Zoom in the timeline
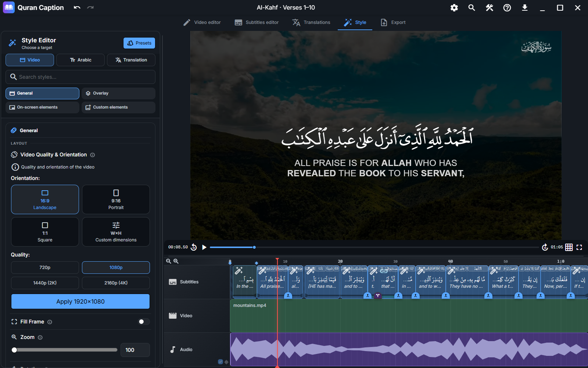 176,261
